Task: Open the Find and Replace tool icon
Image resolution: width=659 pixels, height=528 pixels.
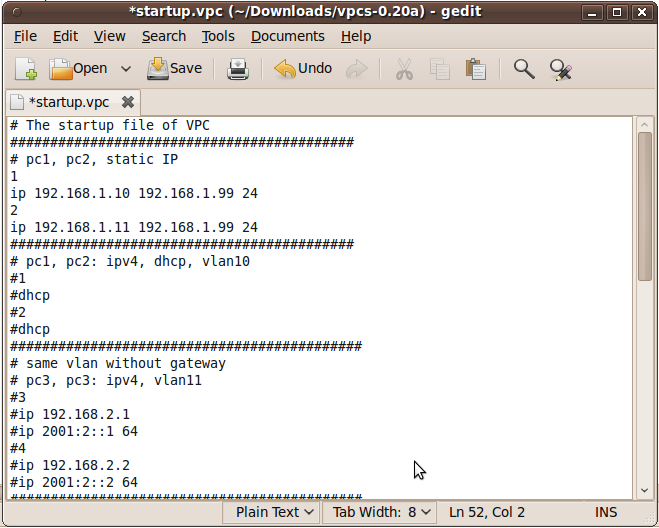Action: tap(561, 69)
